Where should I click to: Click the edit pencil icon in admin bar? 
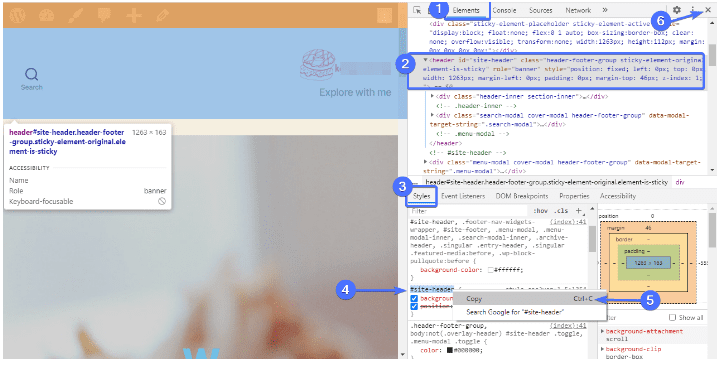[162, 15]
